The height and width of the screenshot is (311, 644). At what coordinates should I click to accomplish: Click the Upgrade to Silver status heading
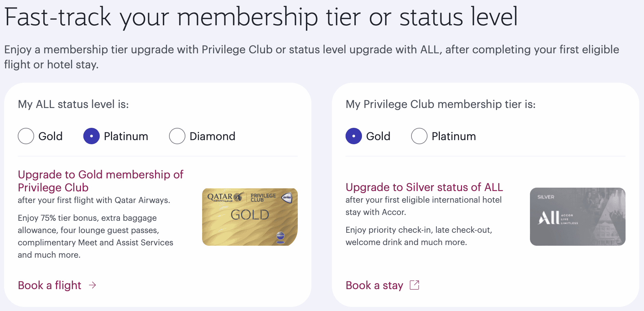424,187
